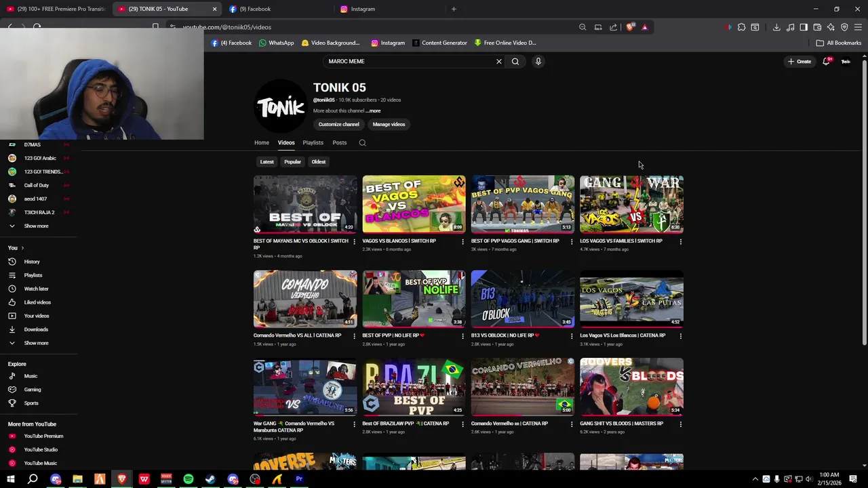
Task: Click the Create button on YouTube
Action: tap(800, 61)
